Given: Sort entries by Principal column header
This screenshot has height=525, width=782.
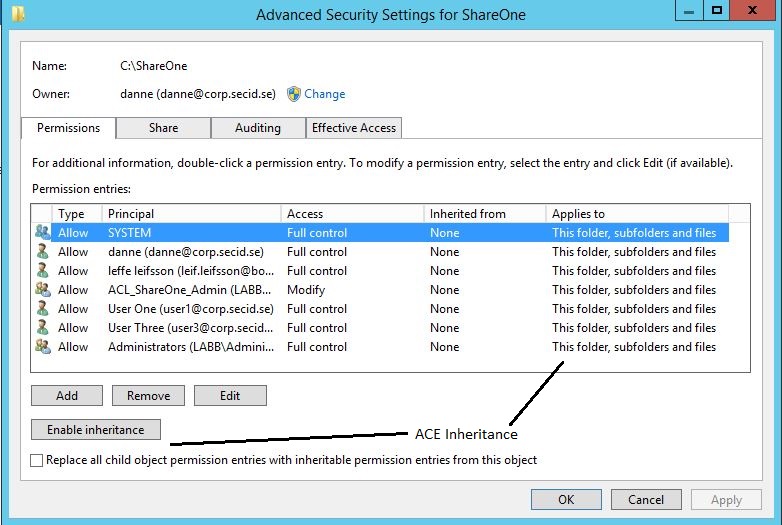Looking at the screenshot, I should coord(190,214).
